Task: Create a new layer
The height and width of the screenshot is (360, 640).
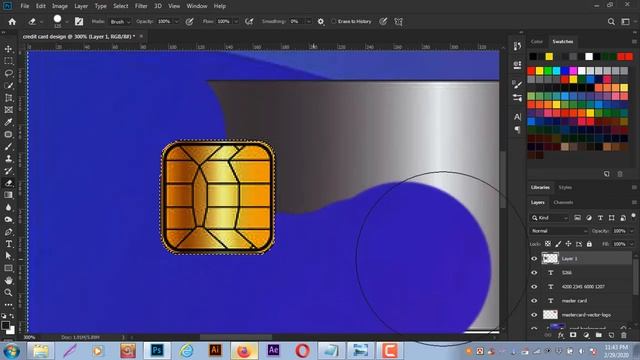Action: (611, 335)
